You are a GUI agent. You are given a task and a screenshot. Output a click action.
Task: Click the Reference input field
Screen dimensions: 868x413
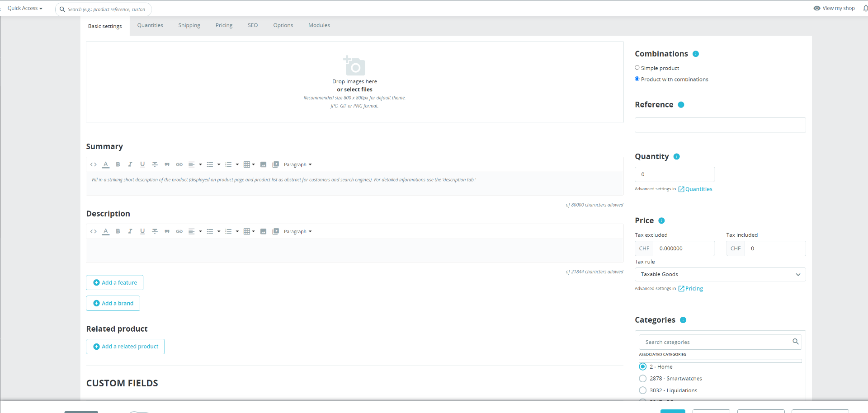pos(720,125)
